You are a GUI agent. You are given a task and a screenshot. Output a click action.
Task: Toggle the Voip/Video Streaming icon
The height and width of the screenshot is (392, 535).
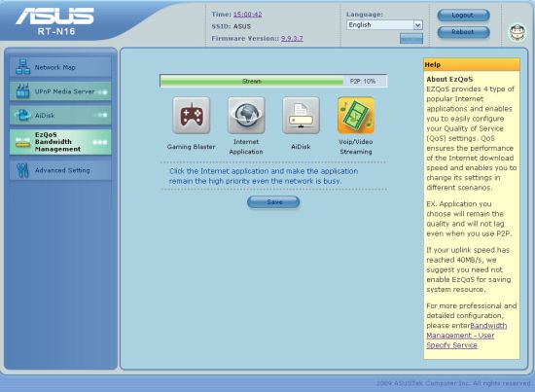pos(356,115)
